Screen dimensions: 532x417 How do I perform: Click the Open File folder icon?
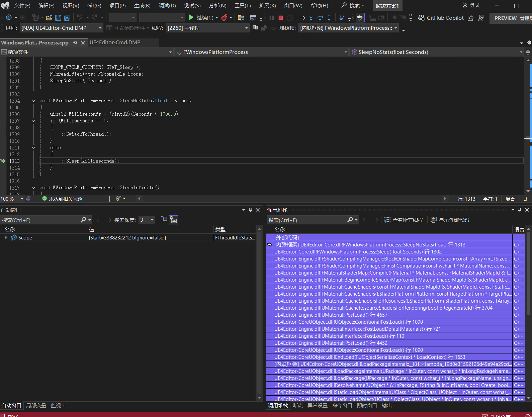click(x=49, y=18)
